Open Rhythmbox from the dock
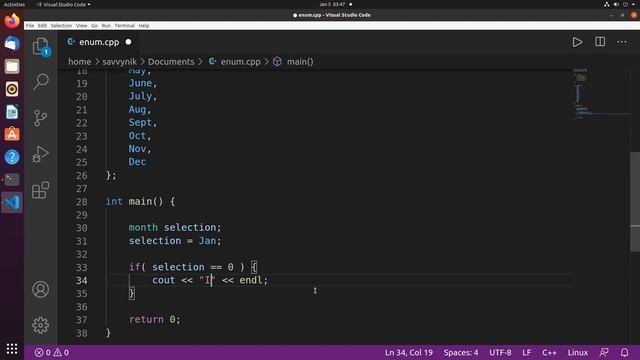The image size is (640, 360). point(12,89)
